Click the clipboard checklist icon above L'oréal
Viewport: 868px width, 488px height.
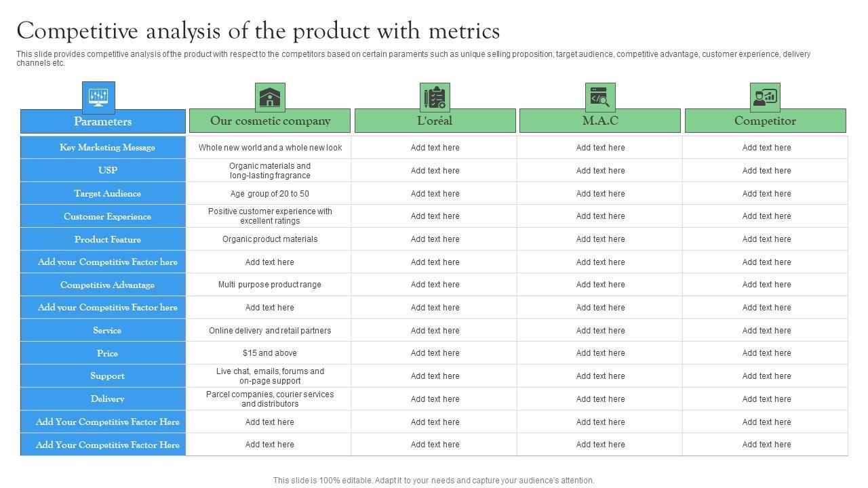coord(435,98)
